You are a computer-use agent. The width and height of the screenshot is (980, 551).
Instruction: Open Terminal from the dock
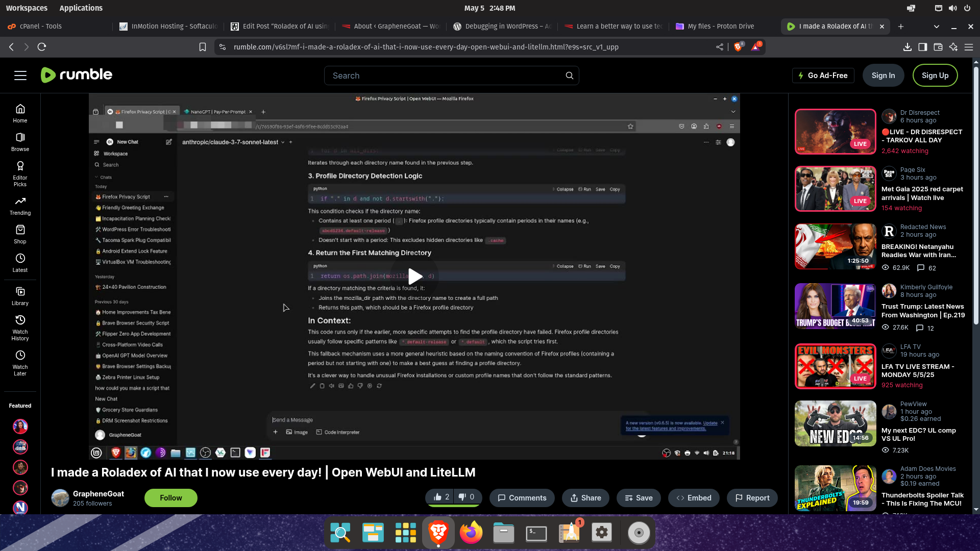tap(536, 533)
